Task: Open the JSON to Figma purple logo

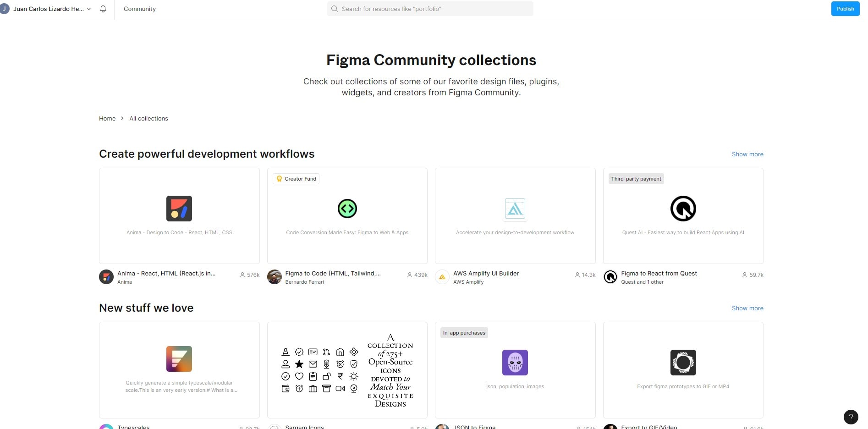Action: [515, 363]
